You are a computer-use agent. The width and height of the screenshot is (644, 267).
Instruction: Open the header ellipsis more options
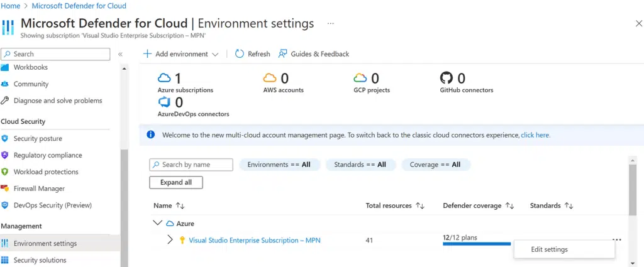click(331, 23)
